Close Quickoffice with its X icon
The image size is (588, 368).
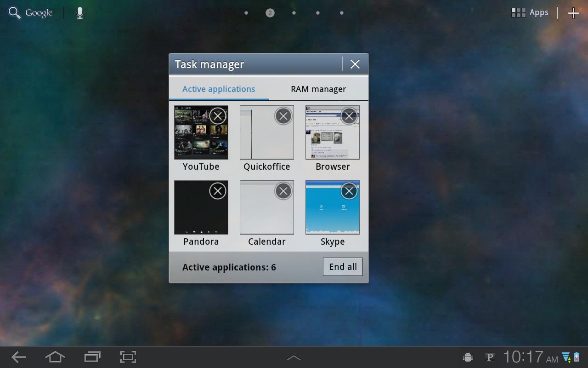[283, 116]
